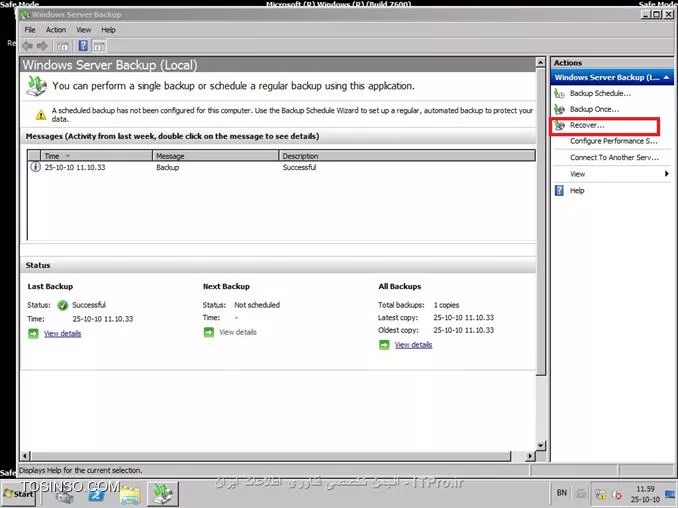Click the show/hide action pane toolbar icon
This screenshot has height=508, width=678.
(99, 46)
